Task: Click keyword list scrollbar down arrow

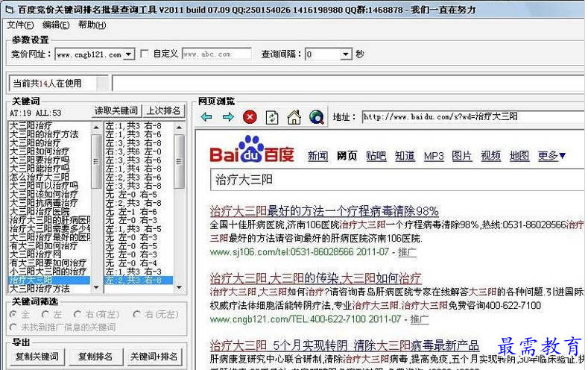Action: [x=96, y=288]
